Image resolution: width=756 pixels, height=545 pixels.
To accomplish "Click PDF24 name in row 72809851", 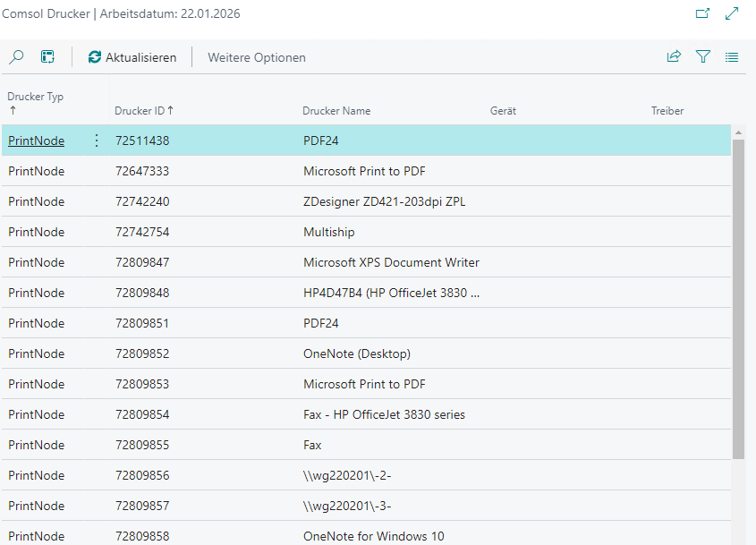I will (320, 323).
